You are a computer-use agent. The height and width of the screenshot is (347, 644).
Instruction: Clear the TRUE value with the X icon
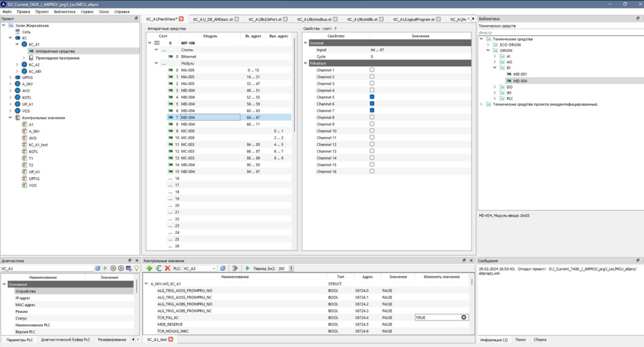pyautogui.click(x=464, y=317)
